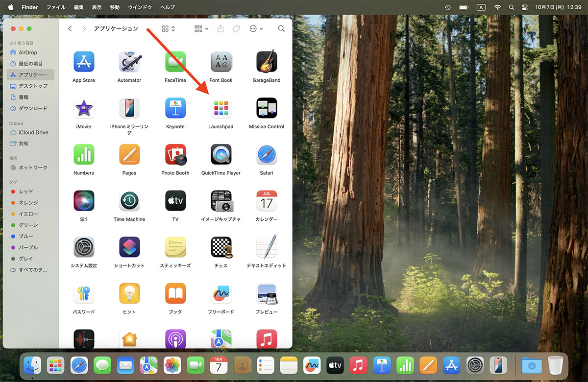Select the グリーン tag
The image size is (588, 382).
pos(30,225)
